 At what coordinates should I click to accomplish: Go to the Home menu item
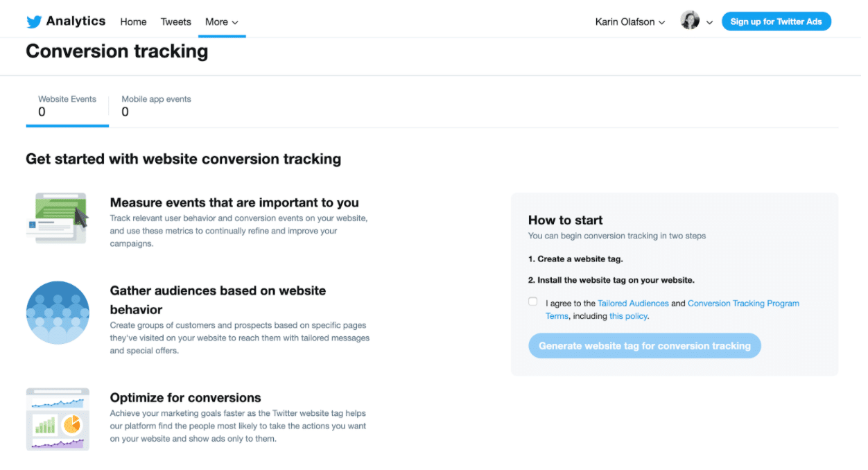click(133, 21)
